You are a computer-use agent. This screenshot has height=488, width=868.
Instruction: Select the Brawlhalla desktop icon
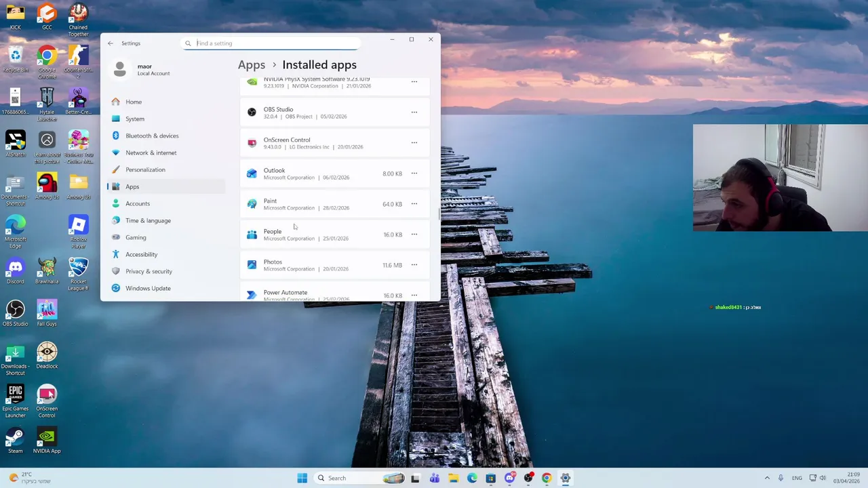[47, 271]
